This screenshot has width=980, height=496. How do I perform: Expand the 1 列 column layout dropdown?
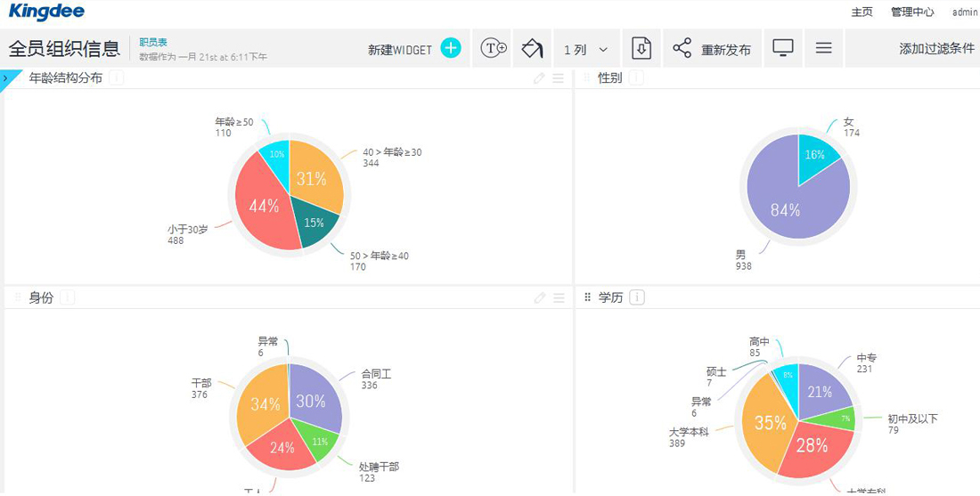585,50
